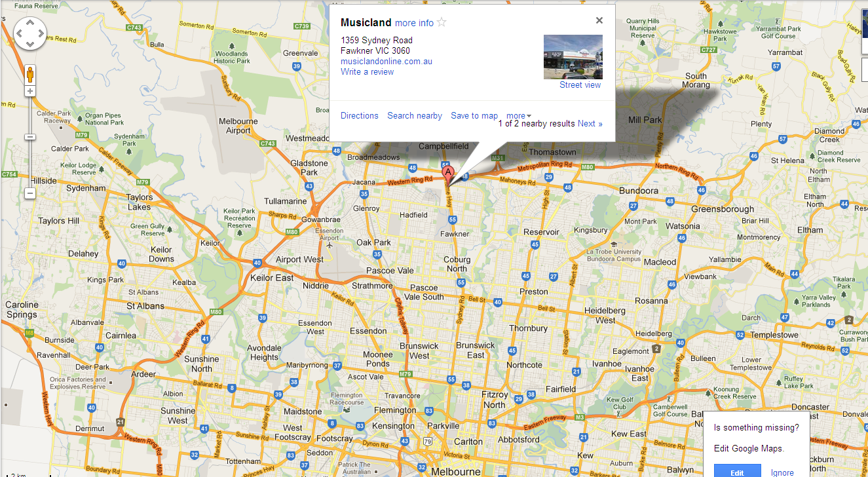This screenshot has height=477, width=868.
Task: Open the Street view thumbnail photo
Action: (x=573, y=57)
